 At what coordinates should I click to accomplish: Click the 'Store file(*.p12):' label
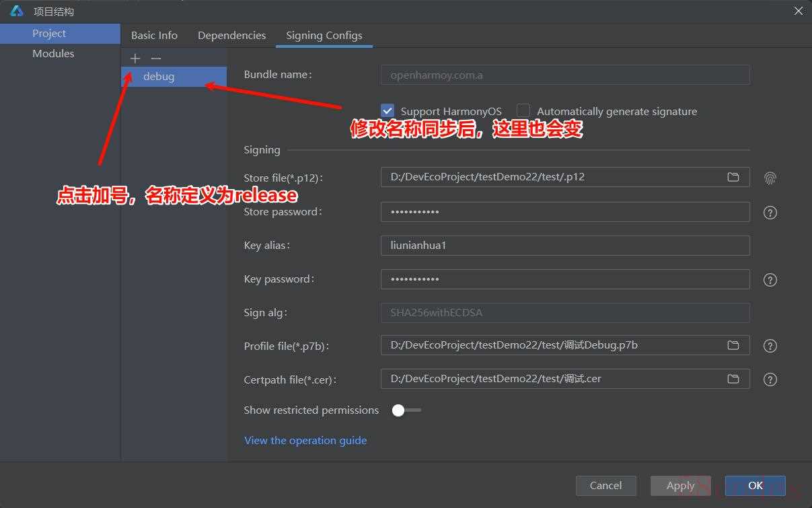click(284, 178)
